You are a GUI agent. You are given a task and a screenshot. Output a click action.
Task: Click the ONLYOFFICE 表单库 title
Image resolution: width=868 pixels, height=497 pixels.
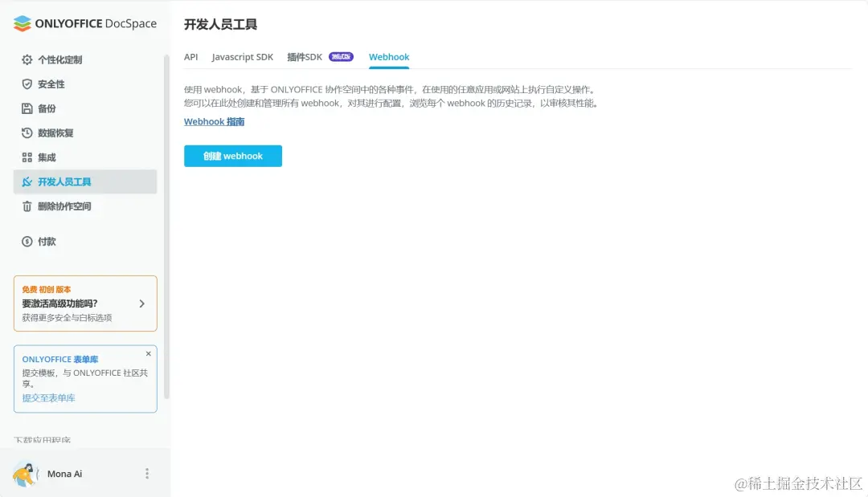tap(60, 360)
